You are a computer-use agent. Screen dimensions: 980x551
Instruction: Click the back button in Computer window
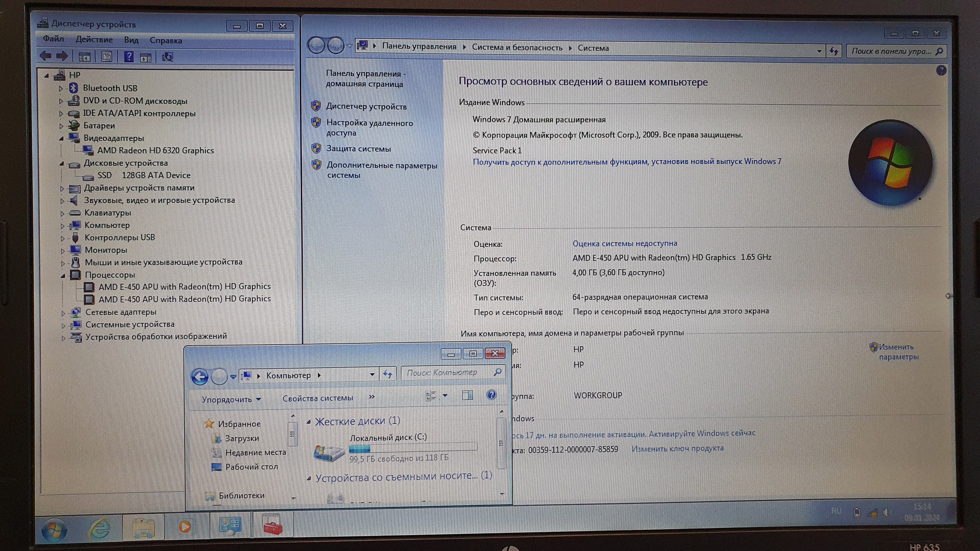(x=200, y=376)
